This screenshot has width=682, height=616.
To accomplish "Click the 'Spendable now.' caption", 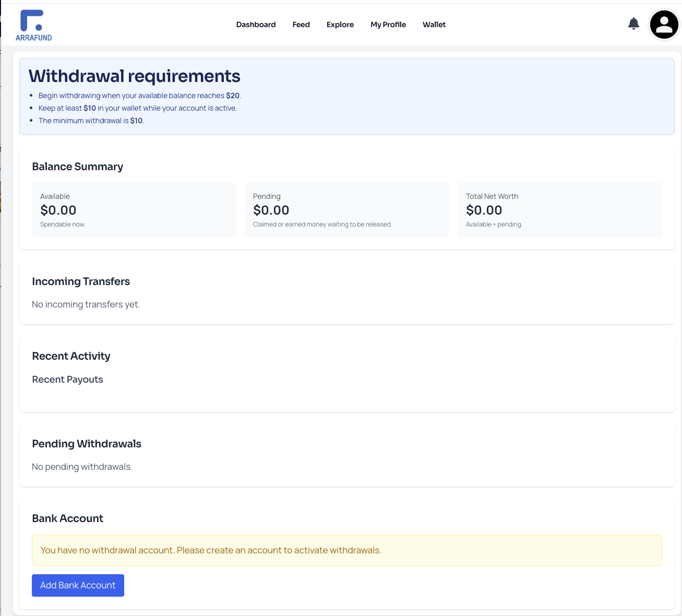I will (63, 224).
